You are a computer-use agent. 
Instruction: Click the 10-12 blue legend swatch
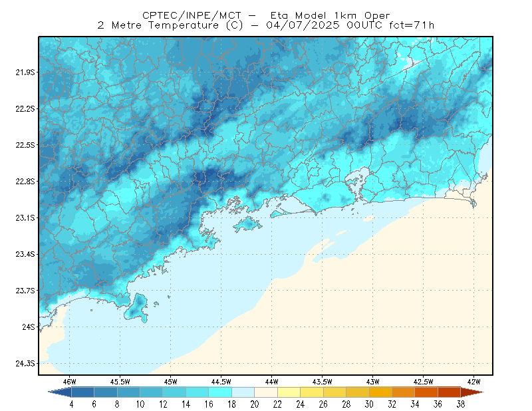click(x=152, y=392)
